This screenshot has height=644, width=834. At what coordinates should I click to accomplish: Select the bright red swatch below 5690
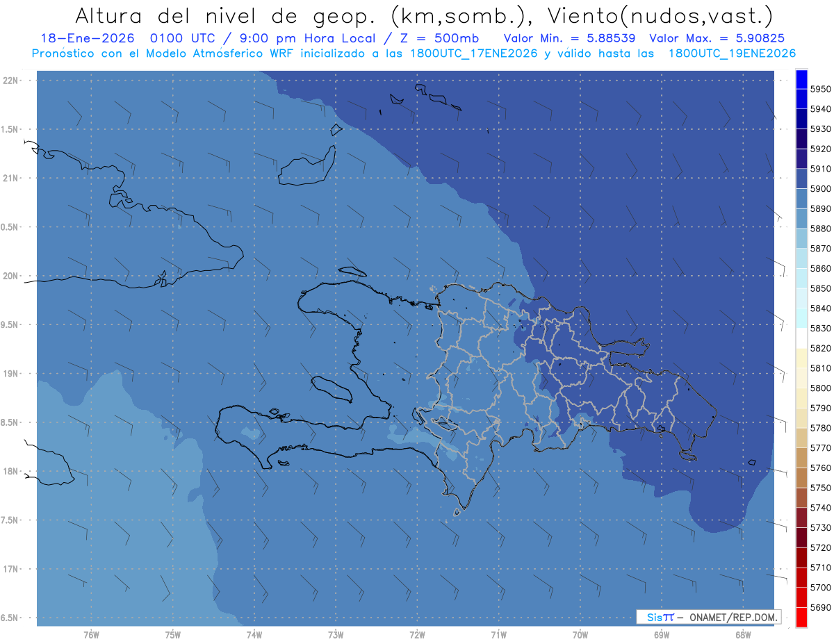801,617
